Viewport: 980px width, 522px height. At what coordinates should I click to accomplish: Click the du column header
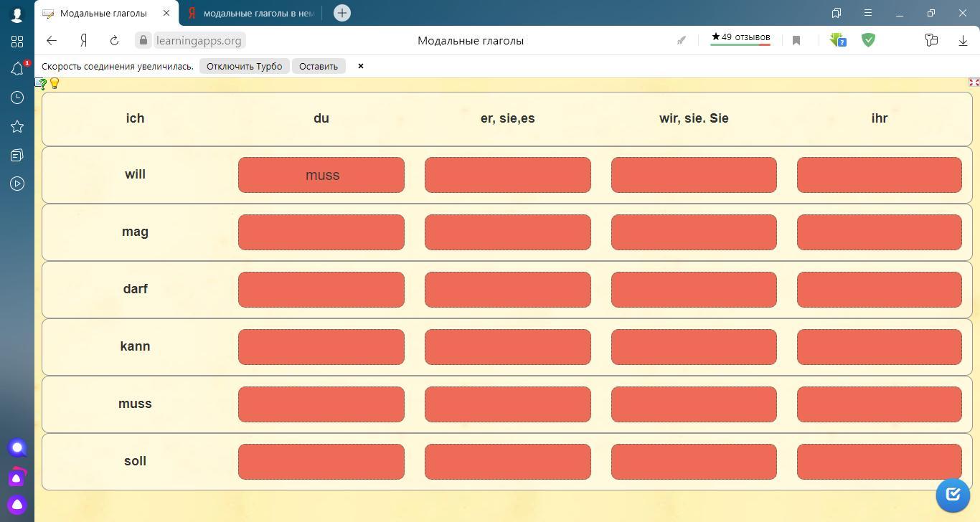[321, 118]
